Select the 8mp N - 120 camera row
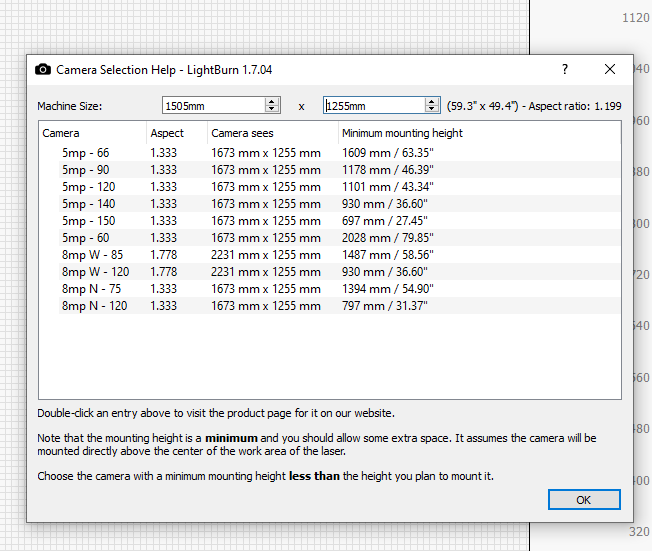652x551 pixels. (x=339, y=306)
